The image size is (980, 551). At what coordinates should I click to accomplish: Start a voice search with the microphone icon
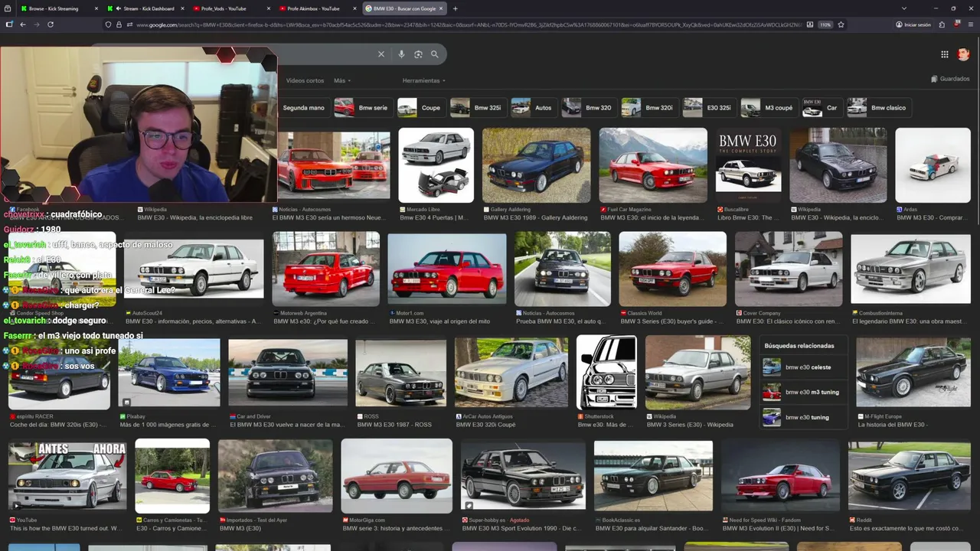401,54
